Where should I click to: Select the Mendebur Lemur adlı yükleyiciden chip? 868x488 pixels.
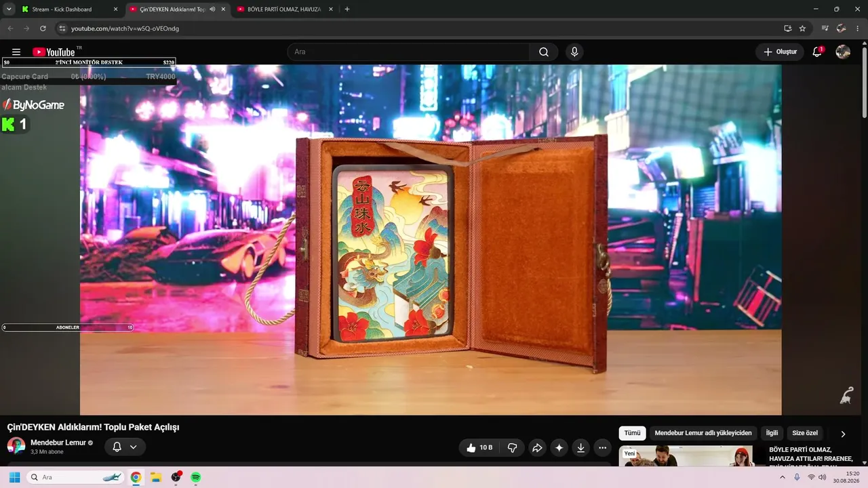click(x=703, y=433)
